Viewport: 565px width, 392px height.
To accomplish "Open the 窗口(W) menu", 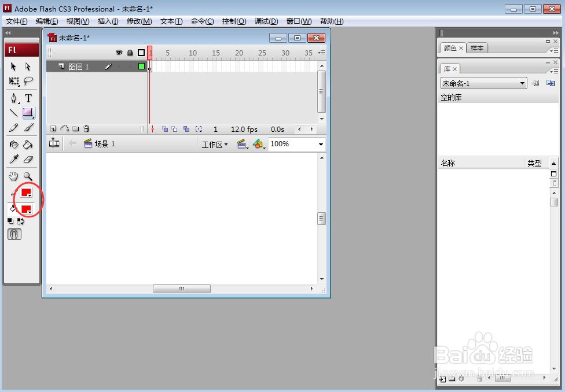I will 299,21.
